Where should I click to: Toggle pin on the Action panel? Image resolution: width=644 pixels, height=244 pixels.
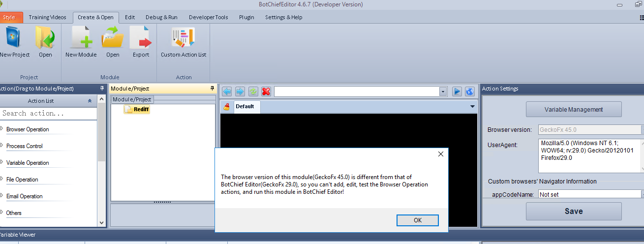pyautogui.click(x=102, y=89)
